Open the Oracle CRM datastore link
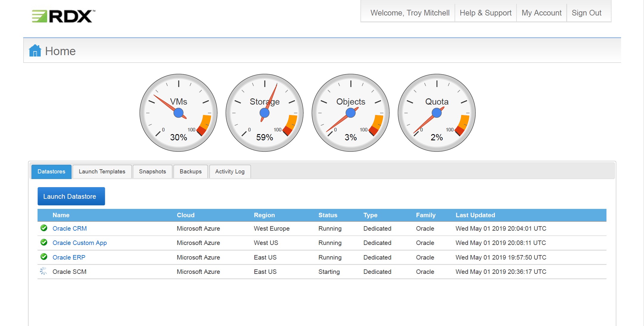This screenshot has height=326, width=644. point(70,229)
